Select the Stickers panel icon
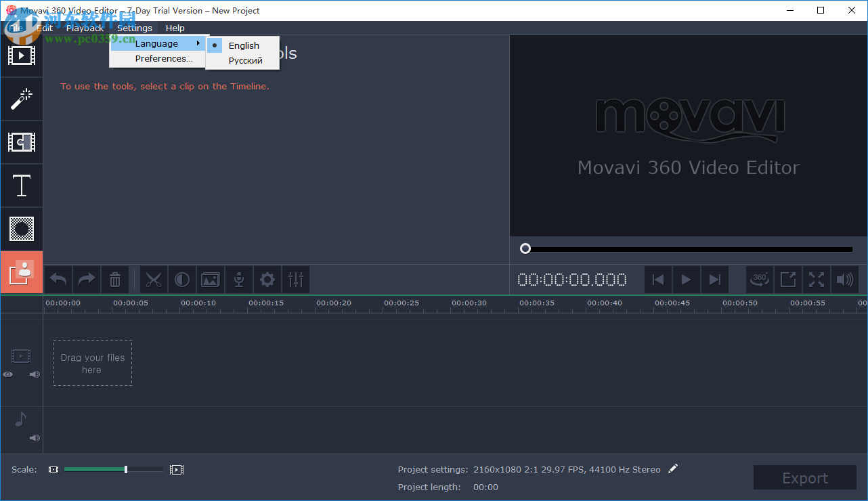 coord(22,229)
